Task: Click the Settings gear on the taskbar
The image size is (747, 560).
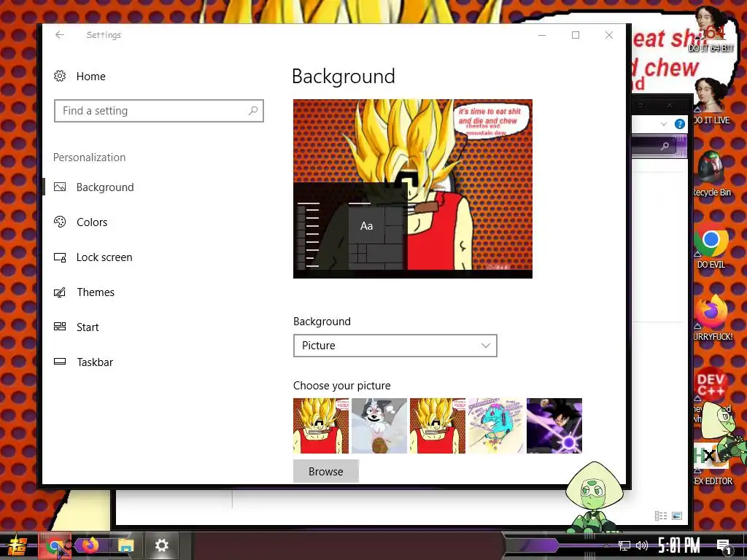Action: coord(161,545)
